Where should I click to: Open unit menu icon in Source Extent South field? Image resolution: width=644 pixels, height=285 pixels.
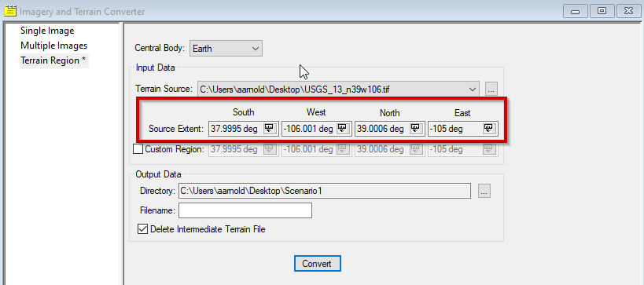(270, 129)
